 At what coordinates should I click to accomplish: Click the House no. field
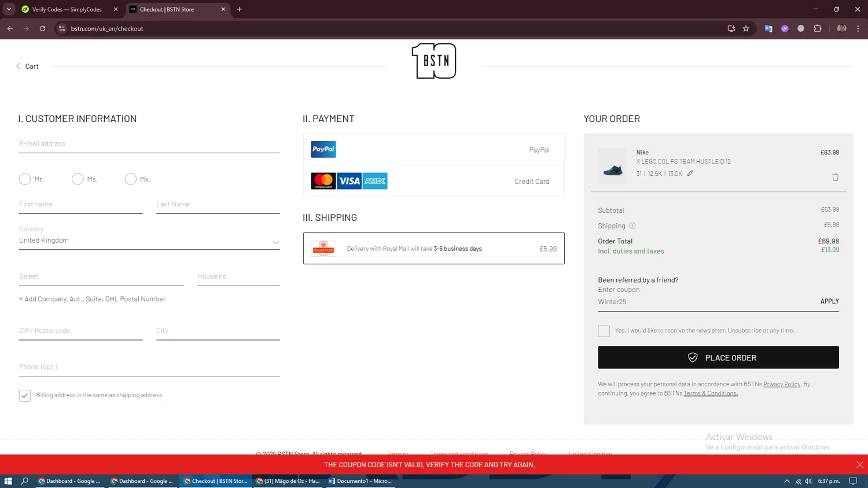(x=238, y=276)
